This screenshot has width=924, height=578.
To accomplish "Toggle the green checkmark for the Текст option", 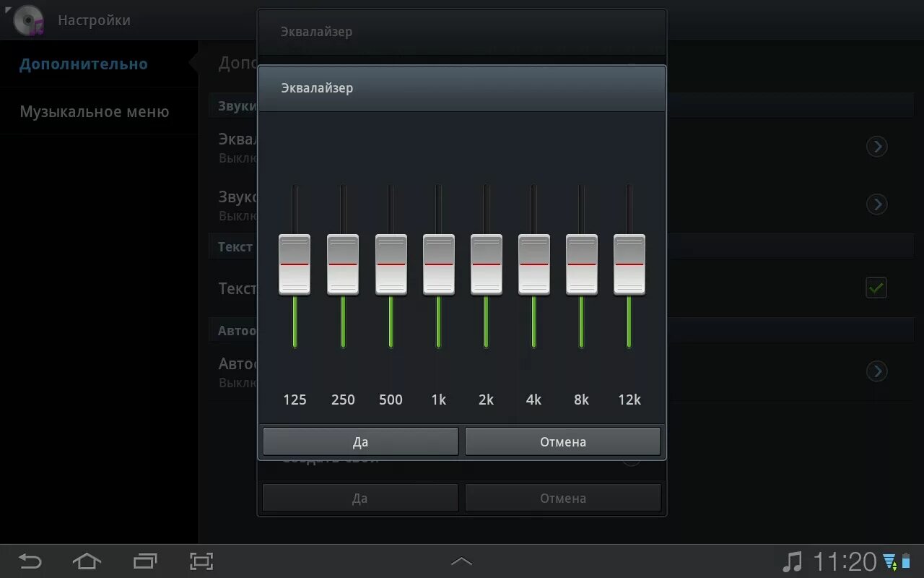I will pyautogui.click(x=876, y=288).
